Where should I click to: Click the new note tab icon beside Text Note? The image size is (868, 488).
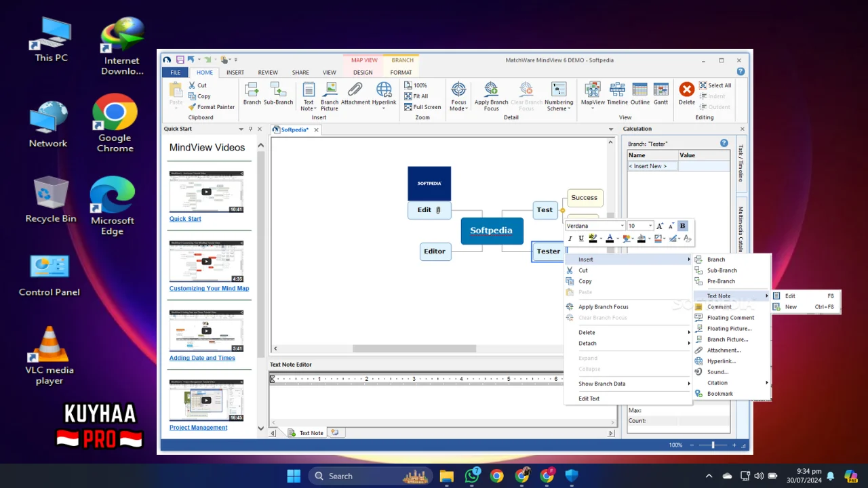click(334, 432)
